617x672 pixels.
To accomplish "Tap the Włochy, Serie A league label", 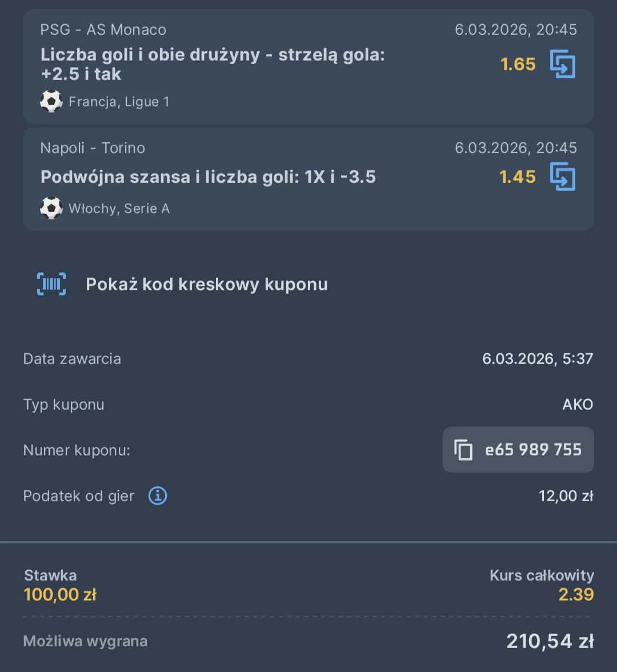I will [119, 209].
